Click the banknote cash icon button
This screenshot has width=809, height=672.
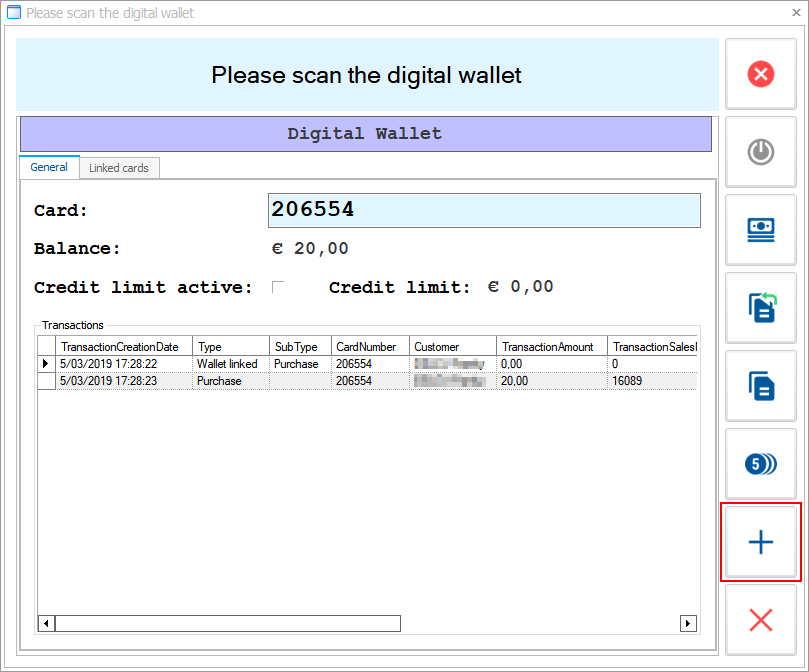760,229
